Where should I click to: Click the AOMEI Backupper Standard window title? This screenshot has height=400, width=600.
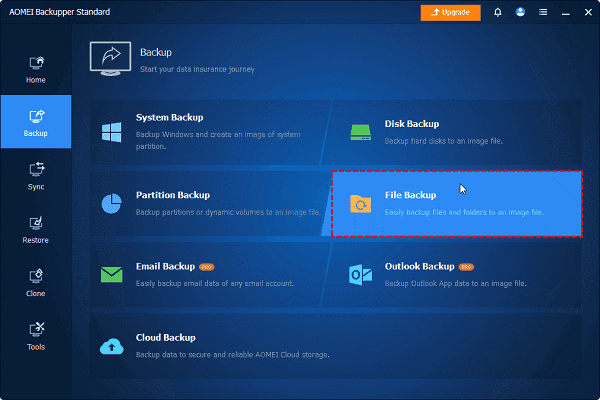click(60, 12)
